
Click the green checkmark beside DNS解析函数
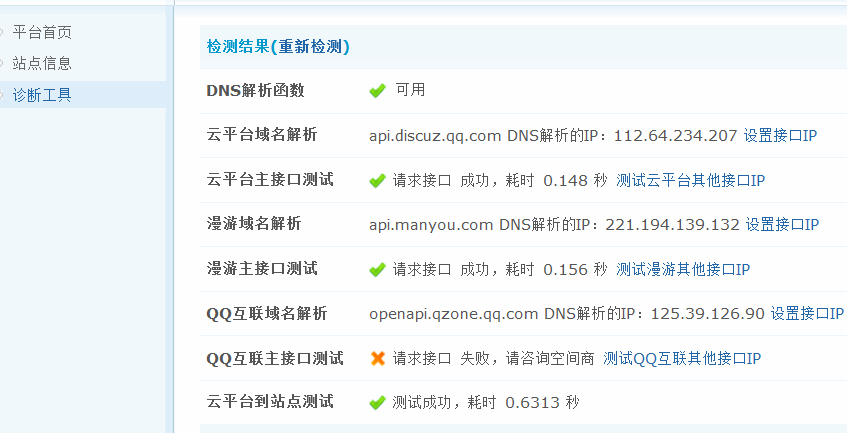[377, 91]
